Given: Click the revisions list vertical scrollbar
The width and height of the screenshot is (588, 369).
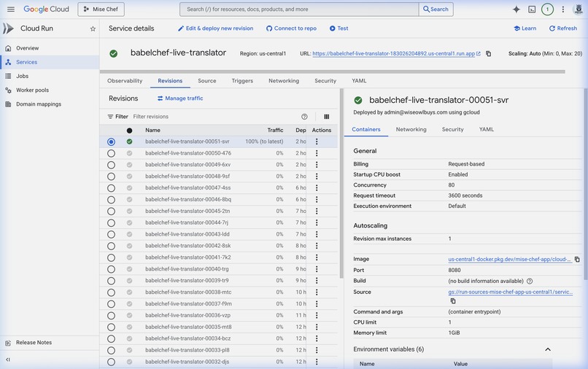Looking at the screenshot, I should pos(341,184).
